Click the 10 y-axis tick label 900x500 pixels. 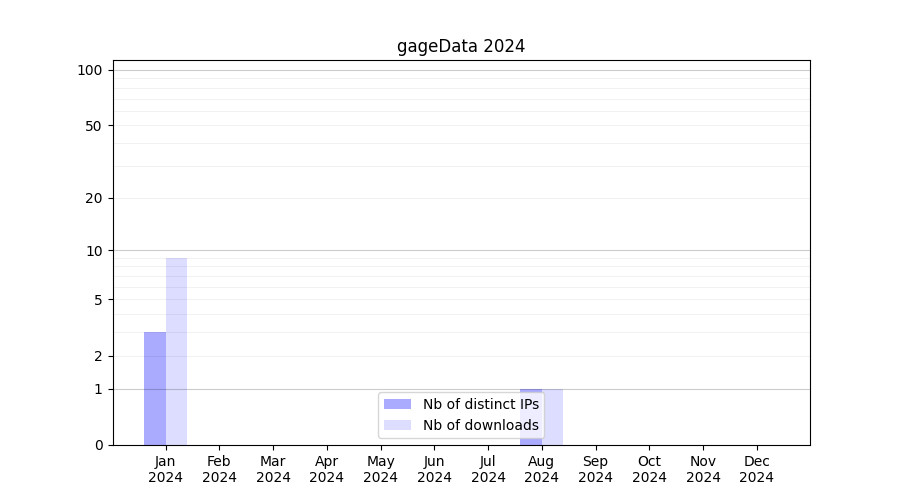click(x=94, y=251)
